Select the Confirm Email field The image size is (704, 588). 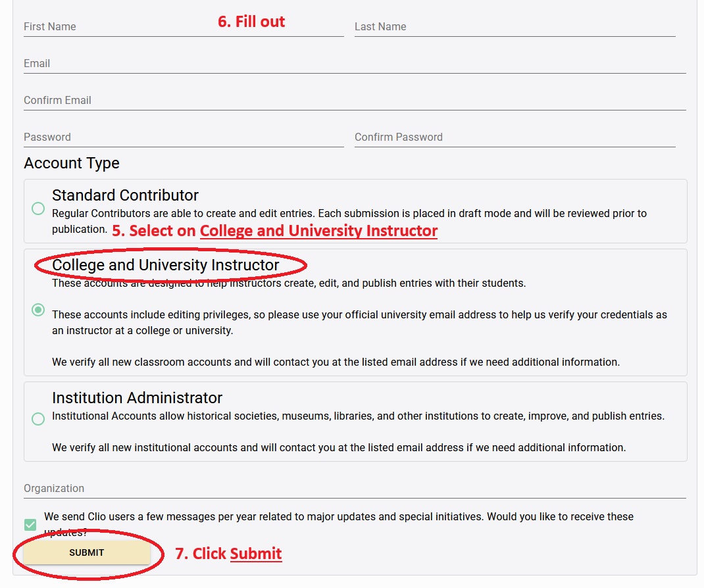355,101
